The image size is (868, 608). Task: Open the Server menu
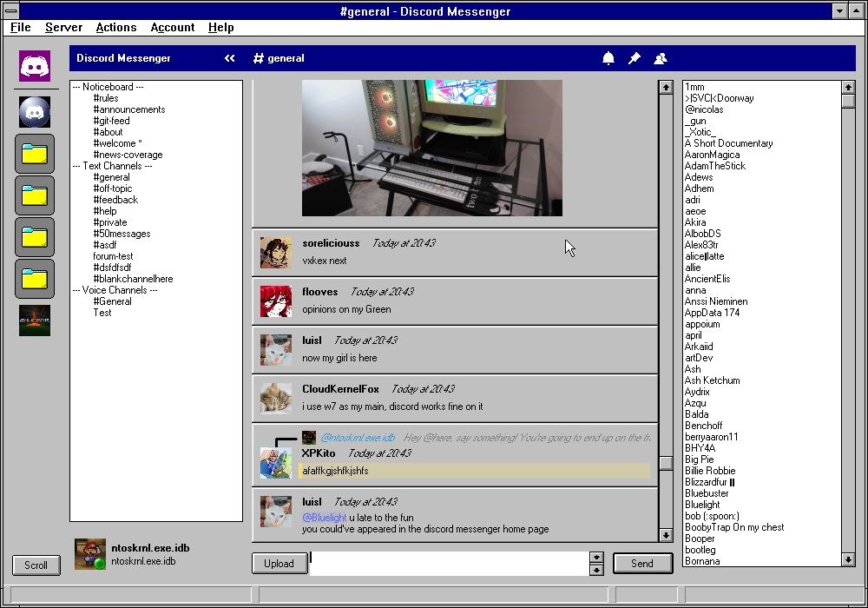63,27
